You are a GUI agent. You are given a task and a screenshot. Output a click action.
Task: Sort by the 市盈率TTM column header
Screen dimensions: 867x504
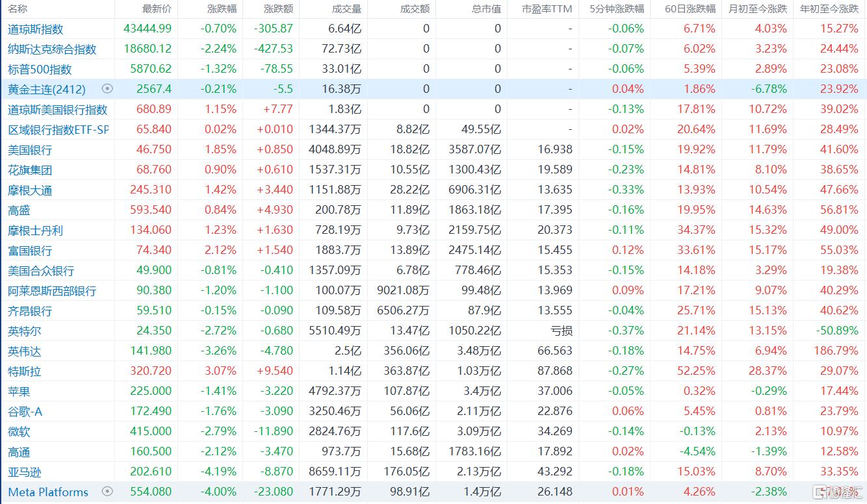click(547, 8)
